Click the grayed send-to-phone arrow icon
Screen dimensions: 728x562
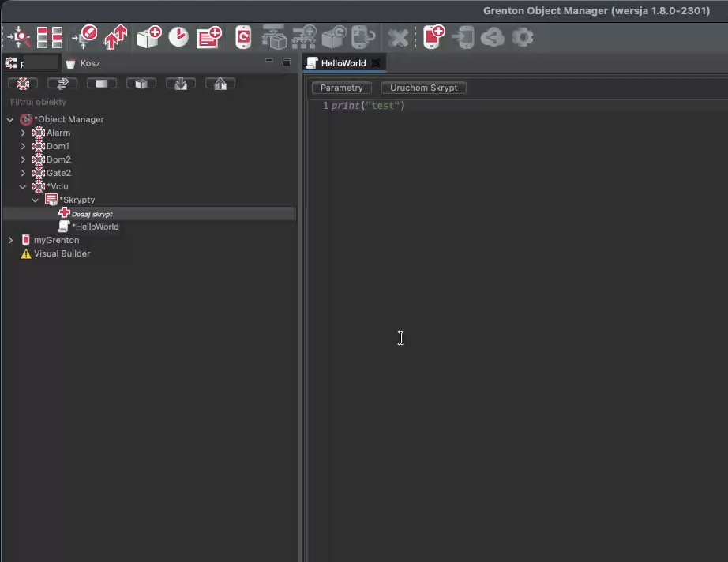[x=463, y=37]
